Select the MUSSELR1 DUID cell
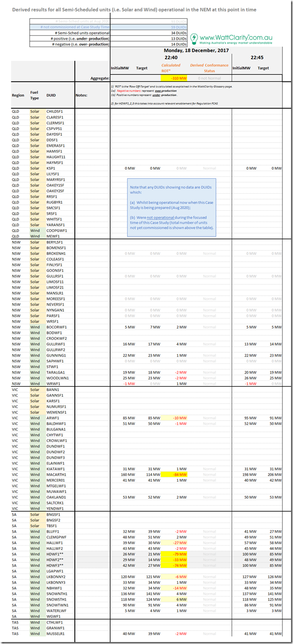The width and height of the screenshot is (293, 644). pyautogui.click(x=56, y=633)
